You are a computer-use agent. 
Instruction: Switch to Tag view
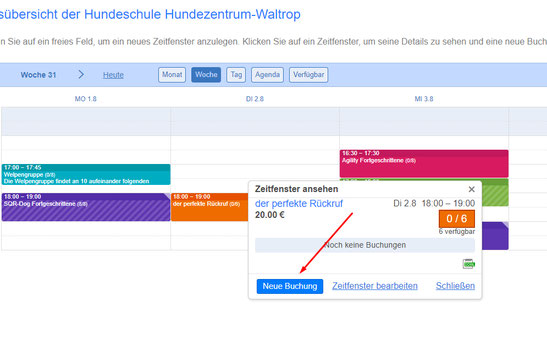coord(236,75)
